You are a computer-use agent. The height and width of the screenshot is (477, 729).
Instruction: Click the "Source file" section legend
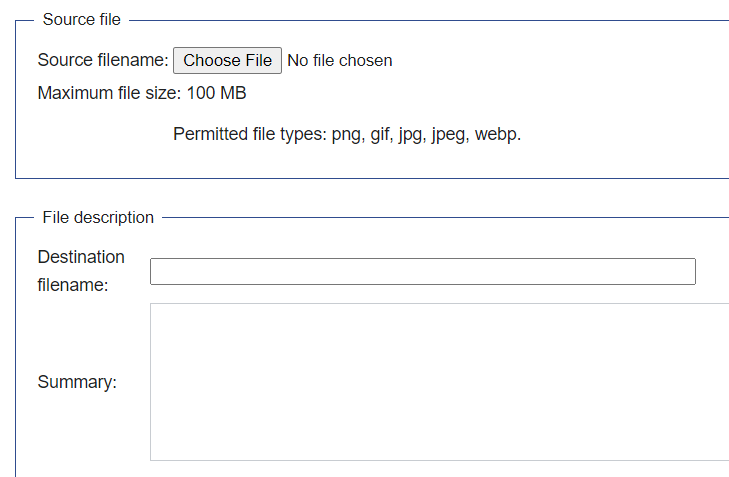tap(82, 20)
